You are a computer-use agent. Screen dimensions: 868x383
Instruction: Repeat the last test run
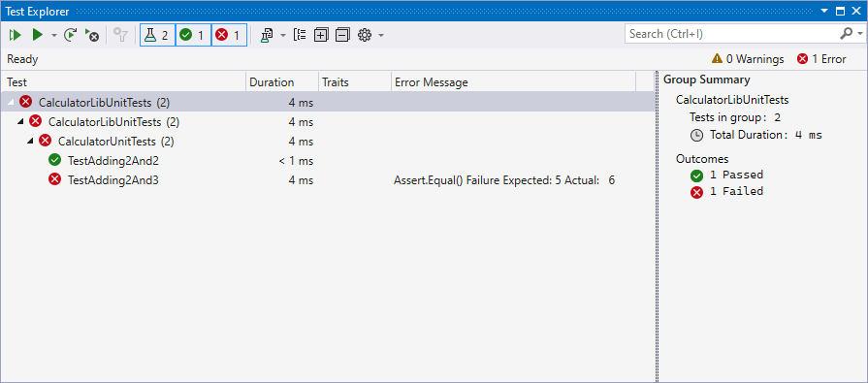70,36
